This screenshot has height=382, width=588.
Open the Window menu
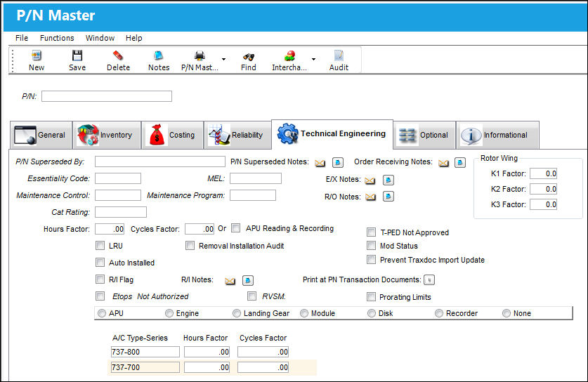tap(100, 38)
